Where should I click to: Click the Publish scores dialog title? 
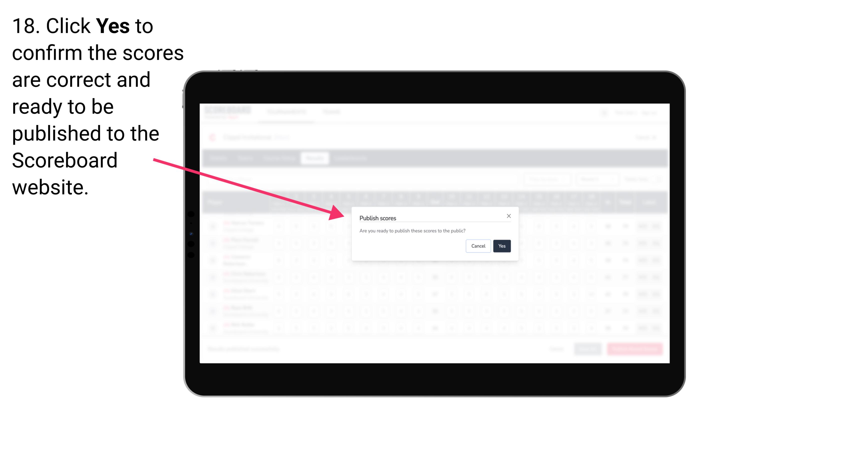(x=378, y=217)
